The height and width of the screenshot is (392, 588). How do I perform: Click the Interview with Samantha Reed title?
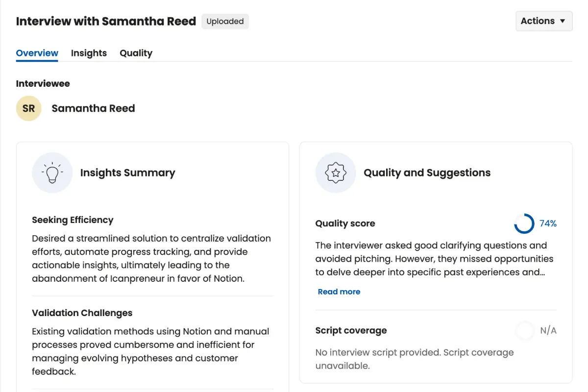coord(106,21)
